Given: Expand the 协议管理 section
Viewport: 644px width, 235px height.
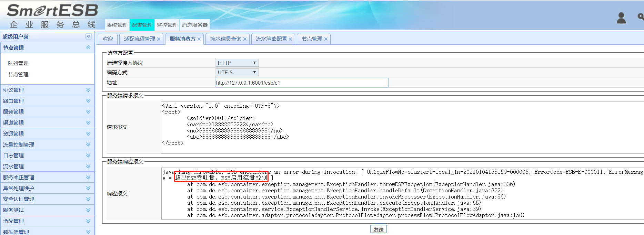Looking at the screenshot, I should coord(88,90).
